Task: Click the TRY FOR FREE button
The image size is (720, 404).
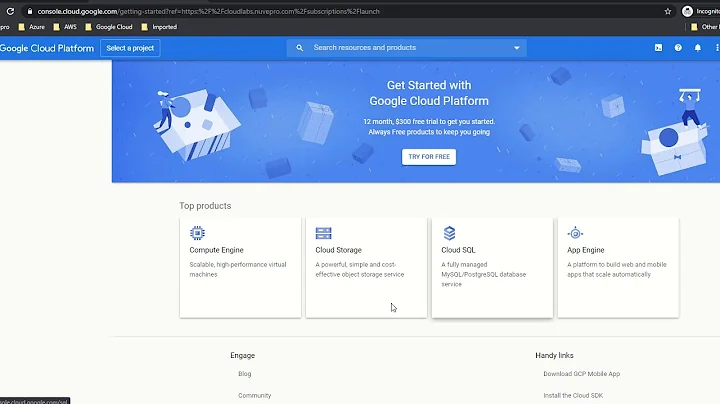Action: click(429, 157)
